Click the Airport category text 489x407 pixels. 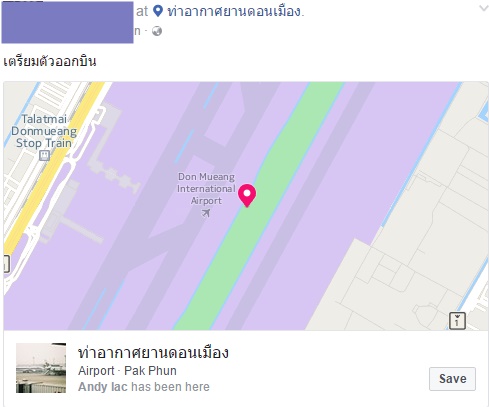click(x=96, y=371)
